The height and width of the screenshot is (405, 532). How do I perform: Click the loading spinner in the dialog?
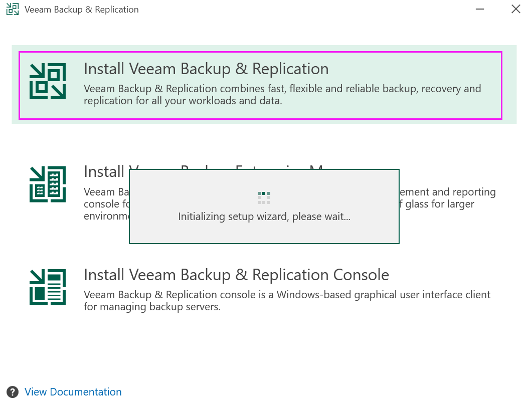264,197
